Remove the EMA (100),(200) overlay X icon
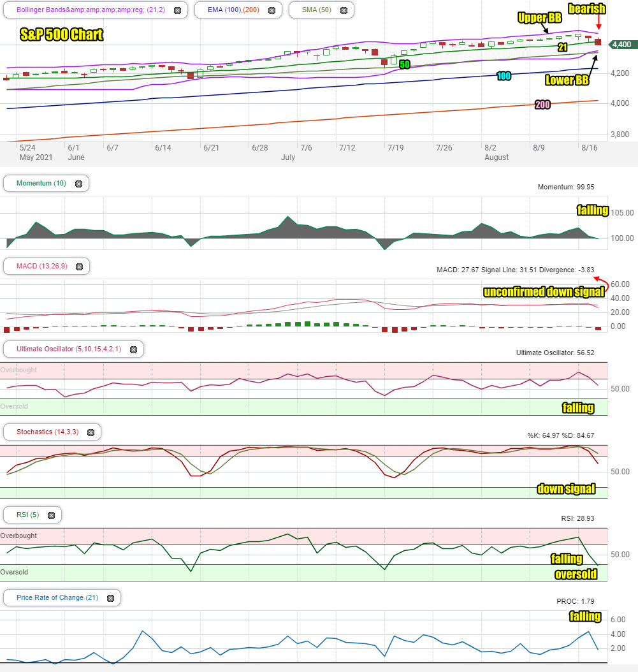This screenshot has width=638, height=672. pyautogui.click(x=272, y=10)
